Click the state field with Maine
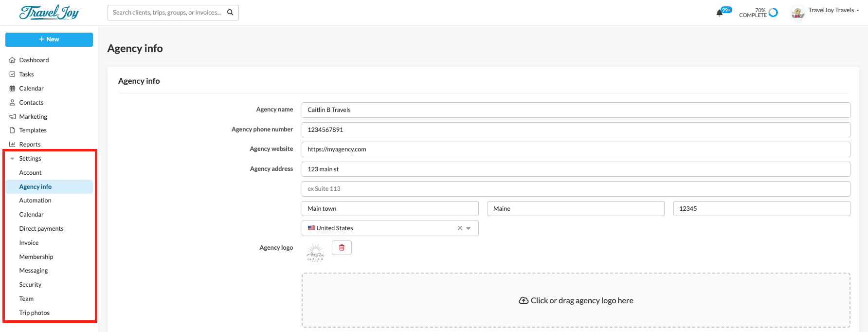 tap(576, 209)
